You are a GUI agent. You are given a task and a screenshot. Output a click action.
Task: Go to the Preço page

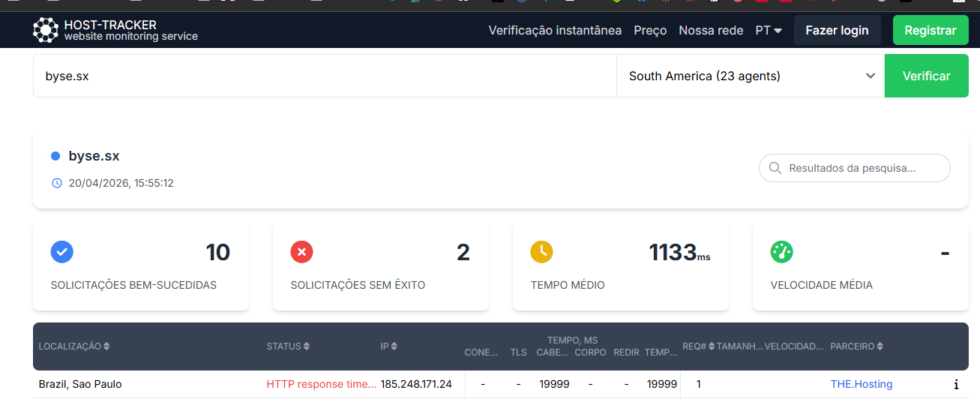pos(650,31)
